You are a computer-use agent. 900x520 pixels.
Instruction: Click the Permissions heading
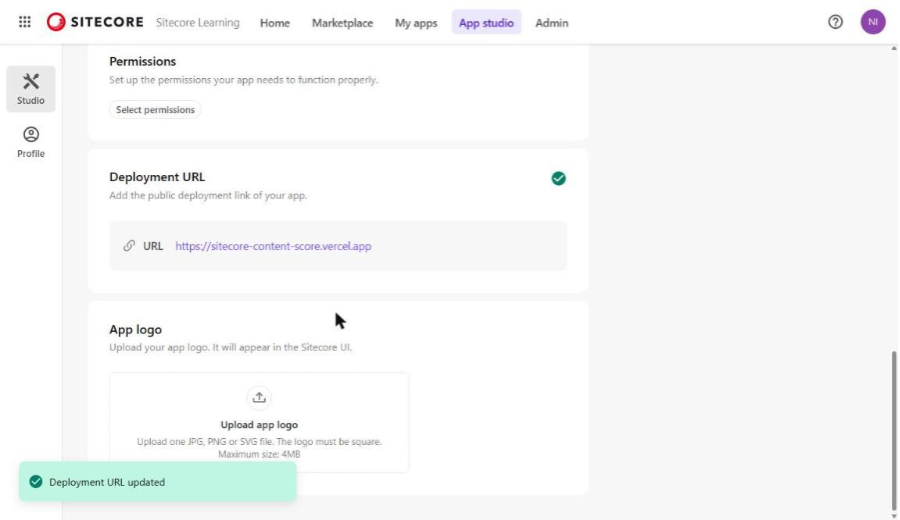(x=142, y=61)
